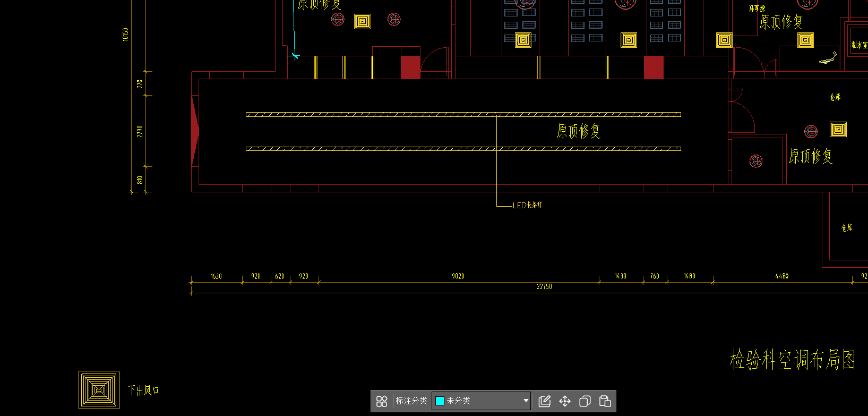The height and width of the screenshot is (416, 868).
Task: Click the 9020 dimension value
Action: click(x=458, y=276)
